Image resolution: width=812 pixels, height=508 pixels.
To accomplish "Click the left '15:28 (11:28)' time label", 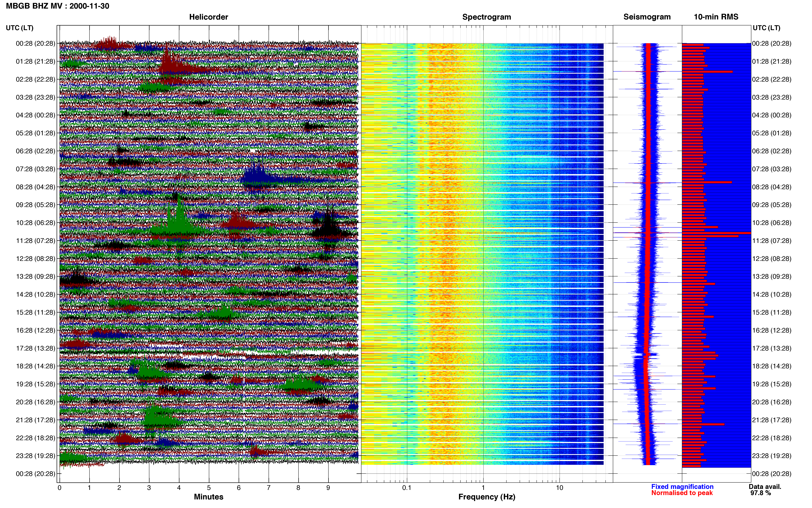I will [x=36, y=313].
